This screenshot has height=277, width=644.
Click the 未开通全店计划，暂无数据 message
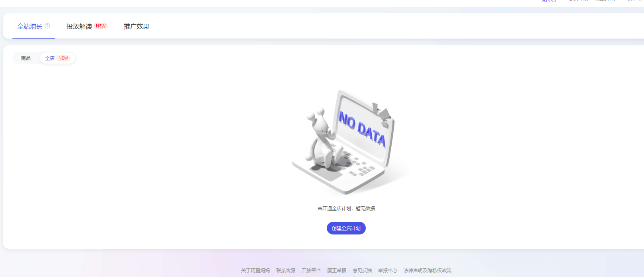click(x=346, y=208)
